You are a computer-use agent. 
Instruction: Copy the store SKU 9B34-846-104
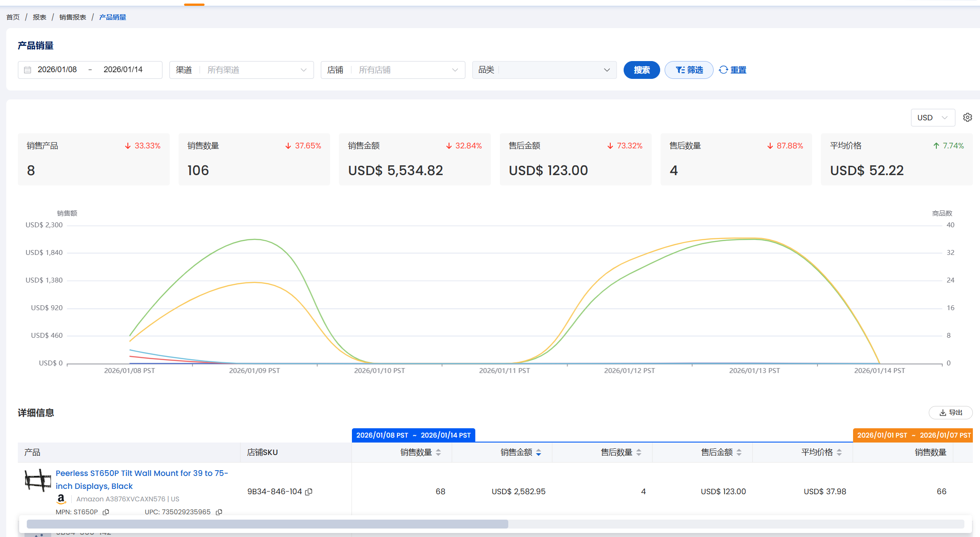(309, 492)
